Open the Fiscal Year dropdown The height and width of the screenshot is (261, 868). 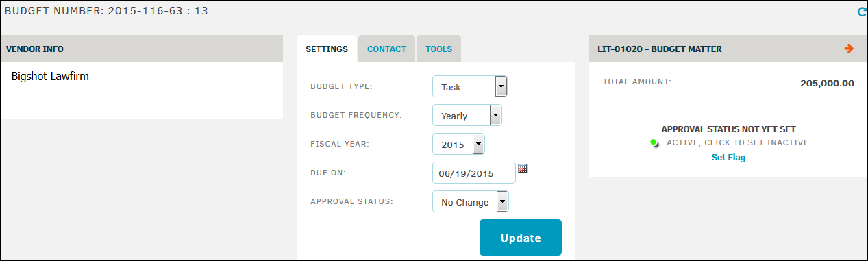[459, 145]
